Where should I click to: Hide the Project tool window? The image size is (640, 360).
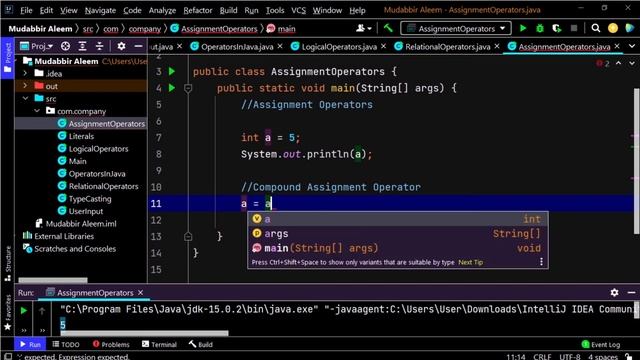[x=138, y=46]
